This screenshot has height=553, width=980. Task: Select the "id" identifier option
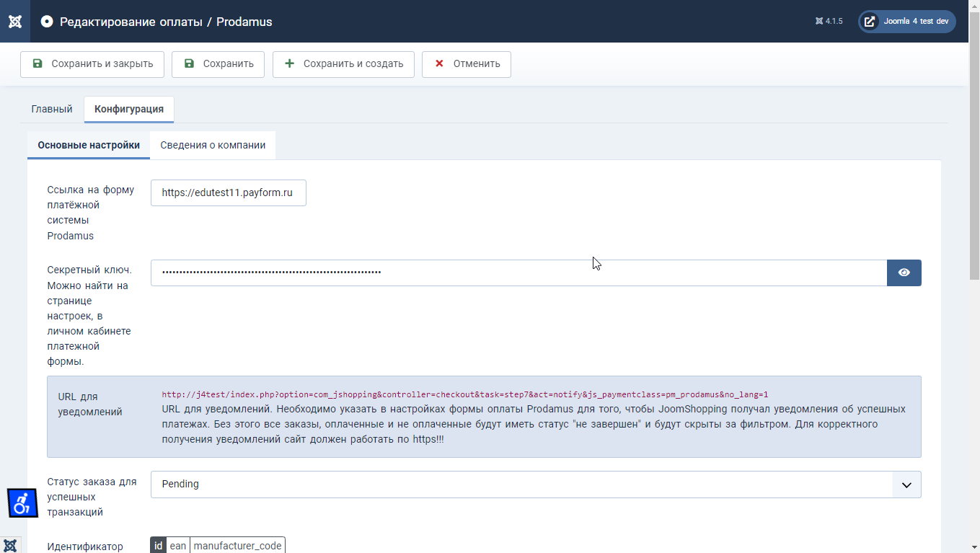(x=159, y=546)
